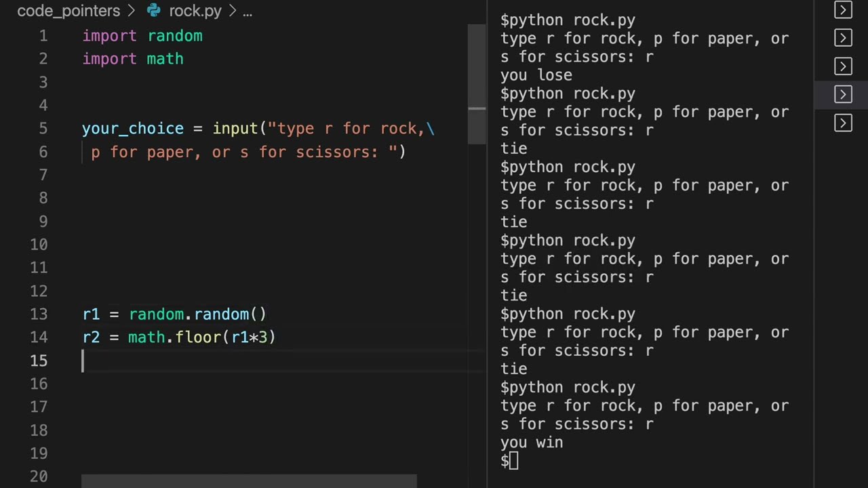Click line number 5 in the gutter

point(43,129)
